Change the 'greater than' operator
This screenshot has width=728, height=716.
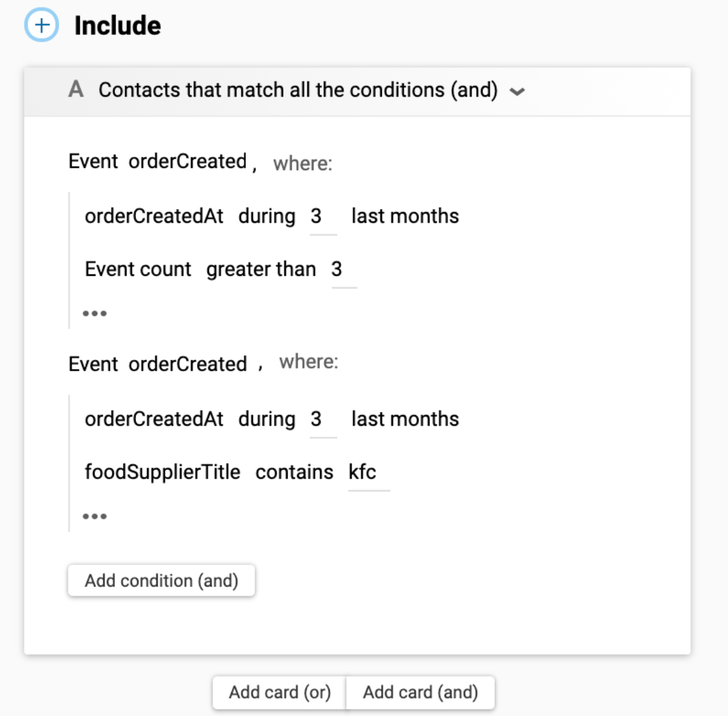261,269
